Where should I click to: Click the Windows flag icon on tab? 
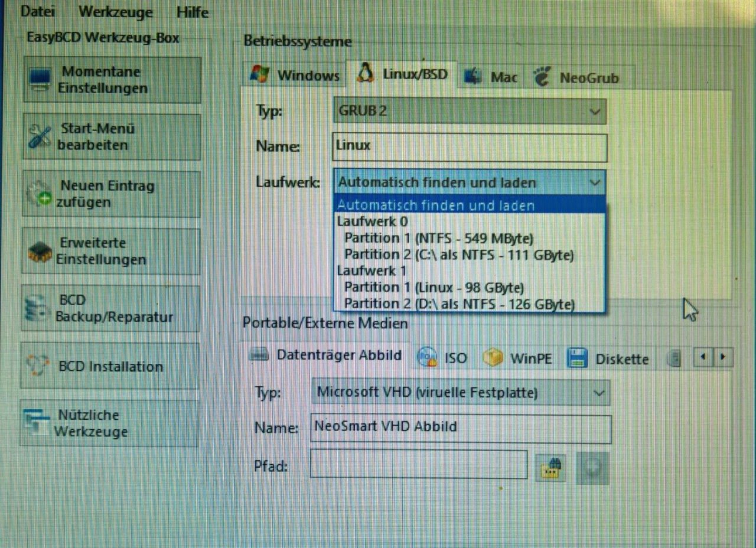[x=260, y=75]
